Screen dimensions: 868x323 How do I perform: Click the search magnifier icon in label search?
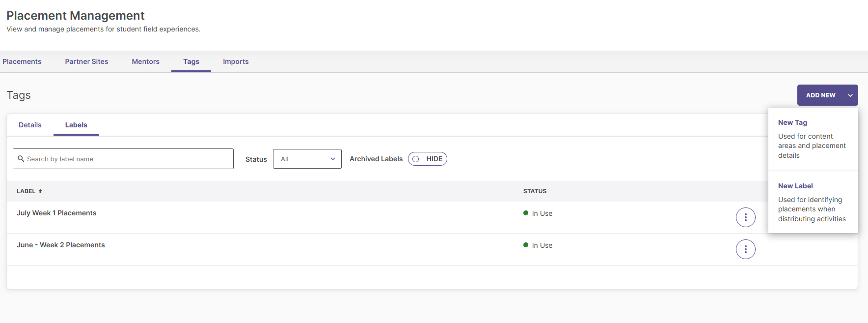[21, 159]
